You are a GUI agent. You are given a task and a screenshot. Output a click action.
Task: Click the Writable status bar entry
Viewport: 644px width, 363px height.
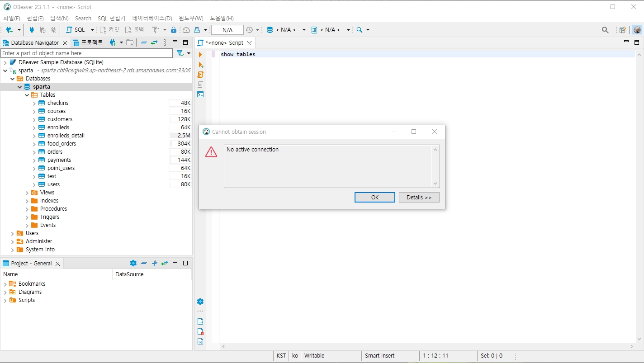(314, 356)
